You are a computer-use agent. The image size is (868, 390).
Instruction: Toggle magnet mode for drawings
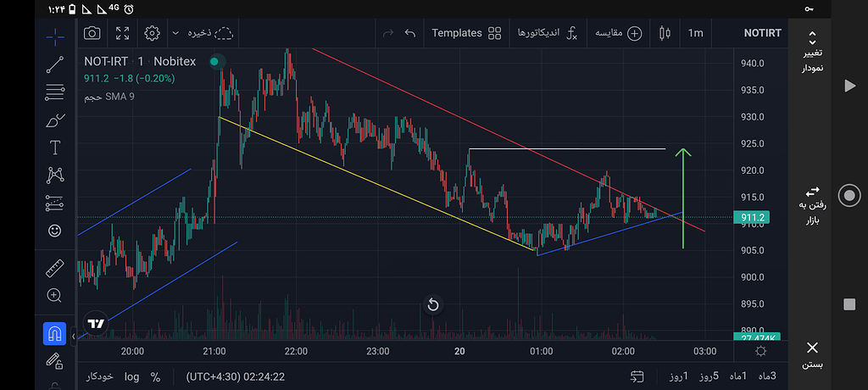pos(55,333)
